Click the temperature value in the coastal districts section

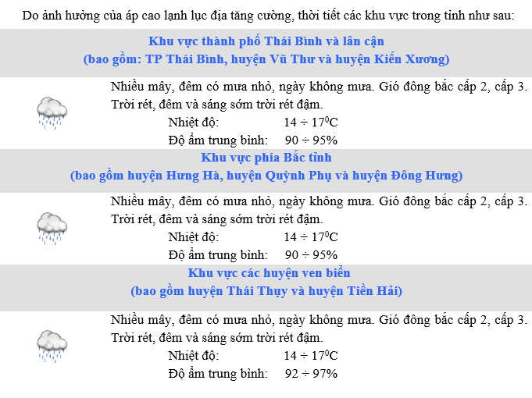(310, 356)
